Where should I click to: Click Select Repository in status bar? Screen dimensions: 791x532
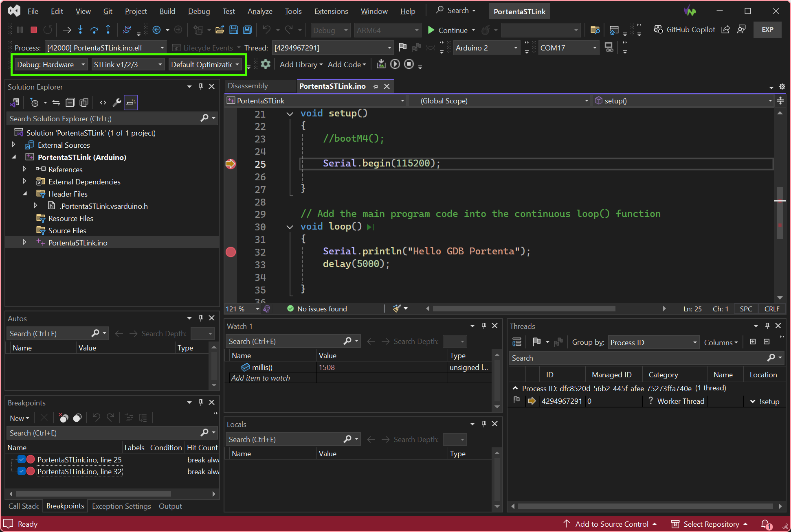point(709,524)
